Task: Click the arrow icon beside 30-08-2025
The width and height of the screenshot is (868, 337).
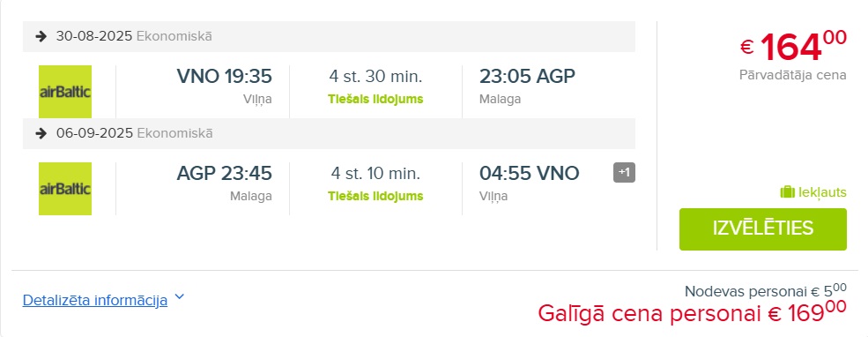Action: click(41, 36)
